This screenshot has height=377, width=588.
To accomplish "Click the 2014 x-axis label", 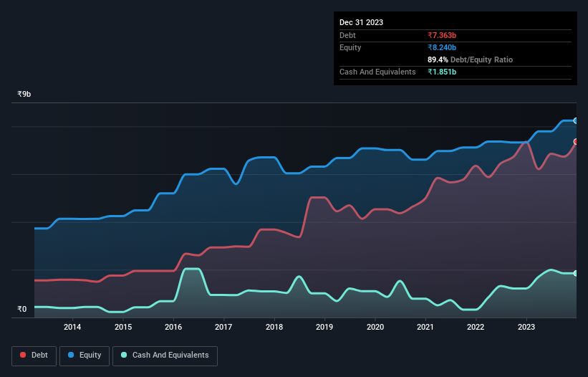I will (72, 327).
